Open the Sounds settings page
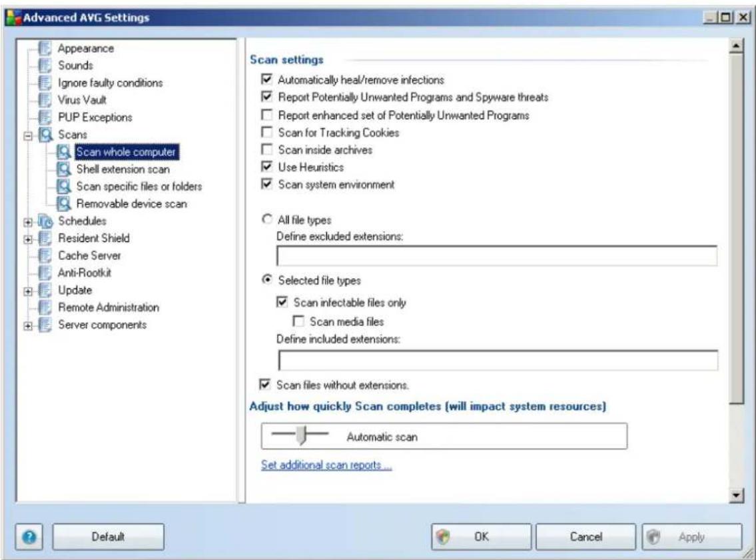The image size is (756, 560). click(x=76, y=65)
